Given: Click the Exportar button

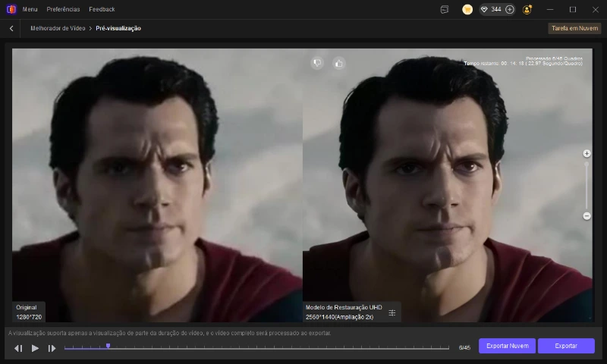Looking at the screenshot, I should click(x=566, y=346).
